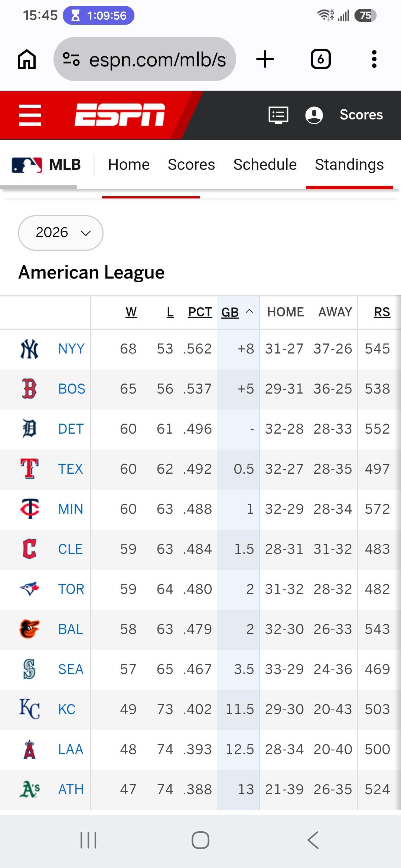Sort the table by PCT column
This screenshot has height=868, width=401.
point(200,312)
